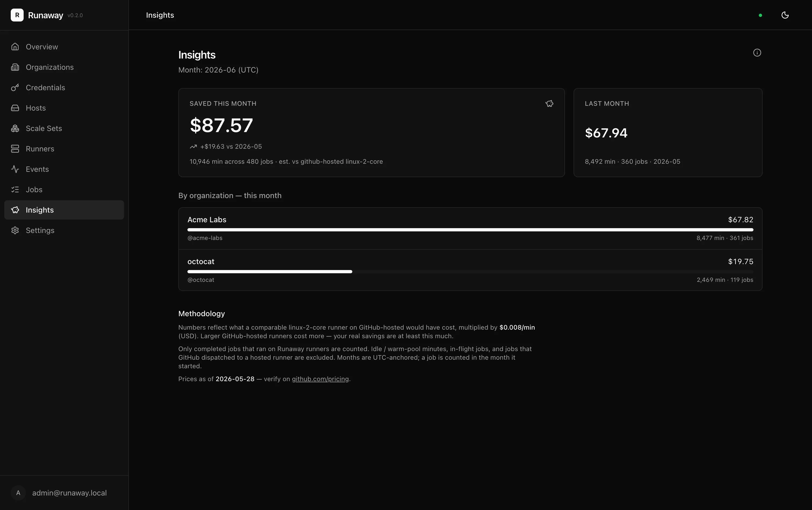Image resolution: width=812 pixels, height=510 pixels.
Task: Click the $67.94 last month amount
Action: click(x=606, y=133)
